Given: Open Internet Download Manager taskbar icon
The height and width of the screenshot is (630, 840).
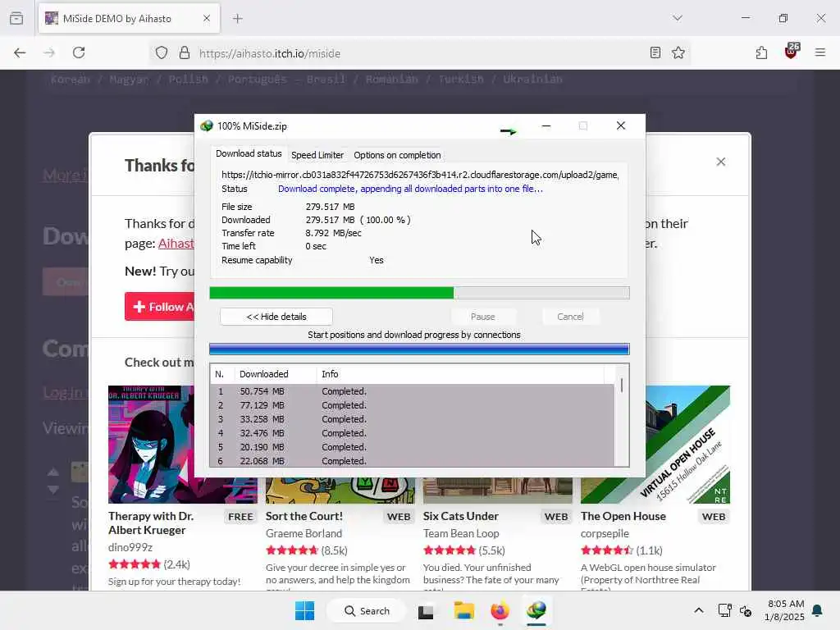Looking at the screenshot, I should (536, 610).
